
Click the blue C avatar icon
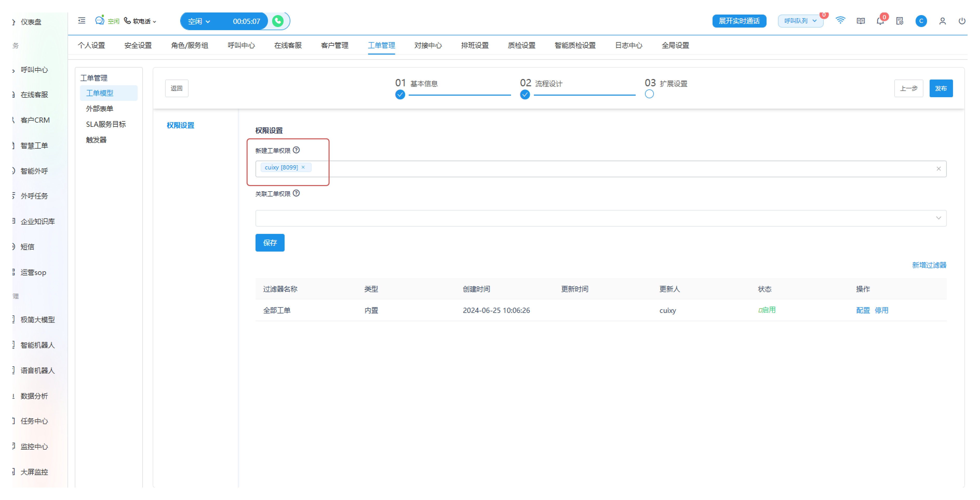[x=921, y=21]
